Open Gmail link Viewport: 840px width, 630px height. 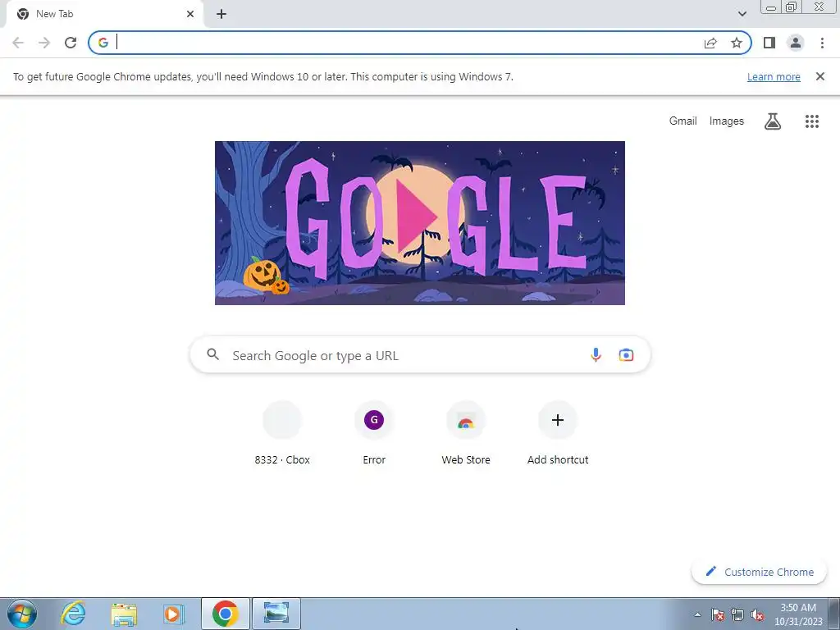click(x=682, y=121)
